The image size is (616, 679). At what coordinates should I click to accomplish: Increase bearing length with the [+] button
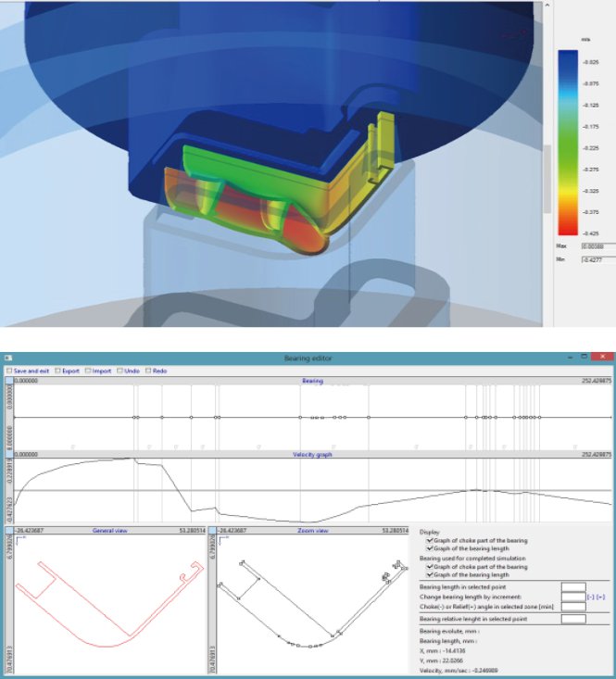602,597
